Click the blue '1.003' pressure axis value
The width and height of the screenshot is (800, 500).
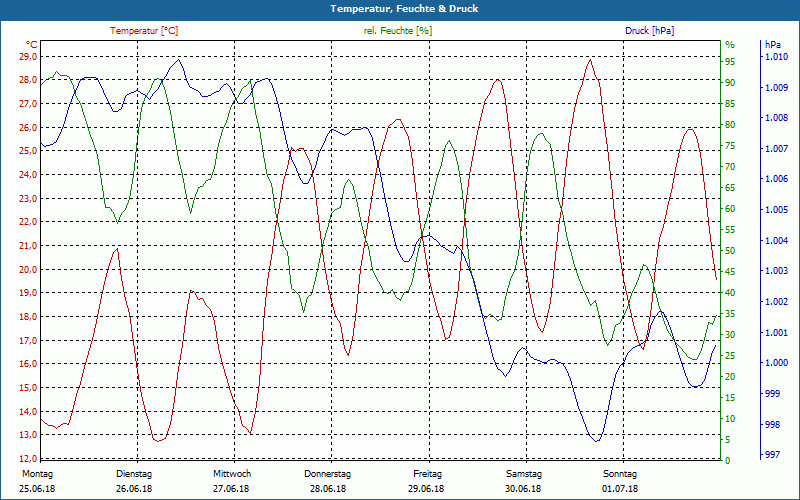pos(776,271)
